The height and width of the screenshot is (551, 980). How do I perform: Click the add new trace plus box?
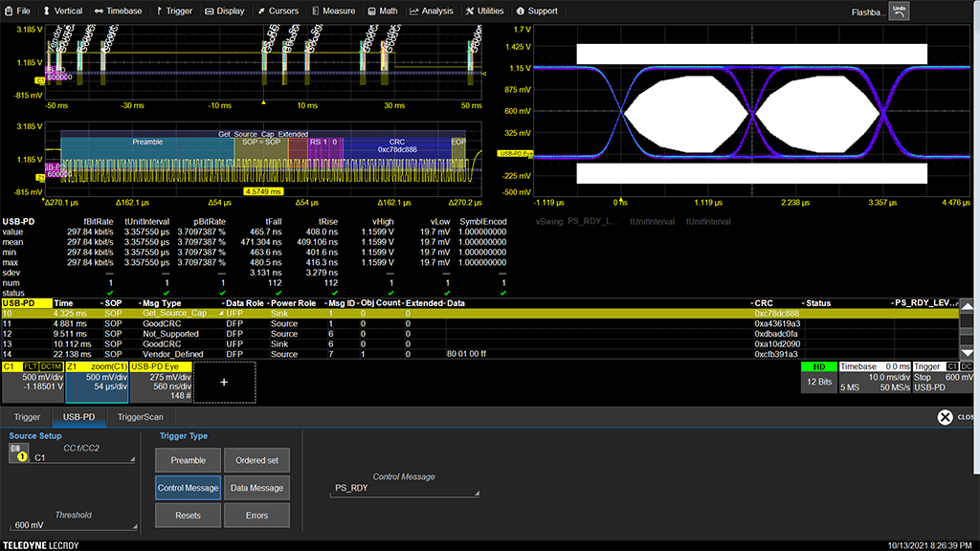point(224,382)
